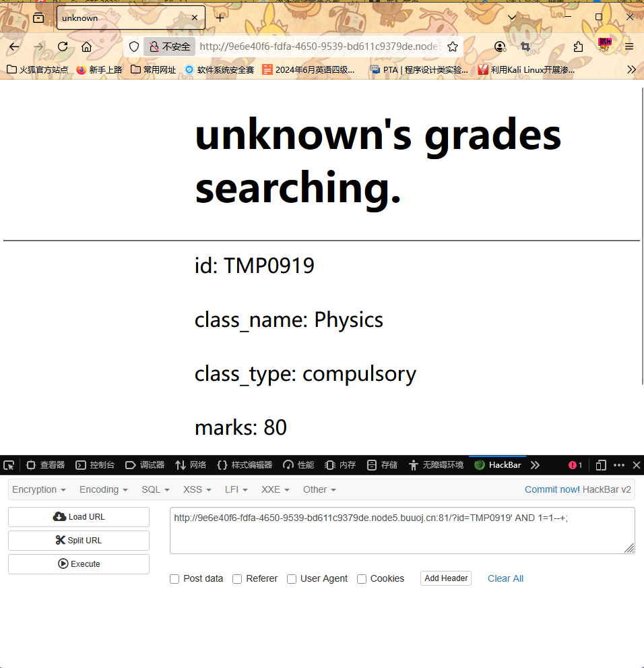Viewport: 644px width, 668px height.
Task: Enable the Post data checkbox
Action: pyautogui.click(x=174, y=579)
